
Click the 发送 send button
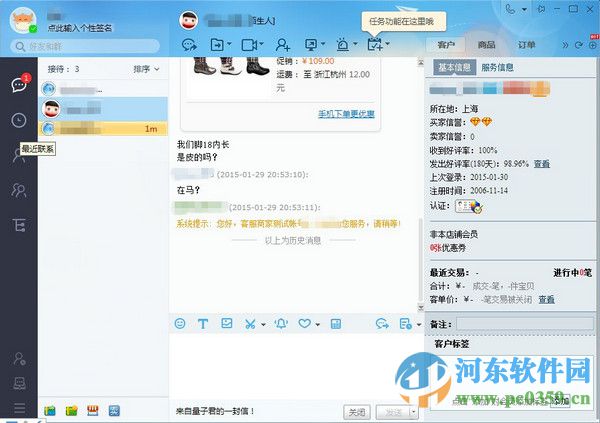coord(393,412)
